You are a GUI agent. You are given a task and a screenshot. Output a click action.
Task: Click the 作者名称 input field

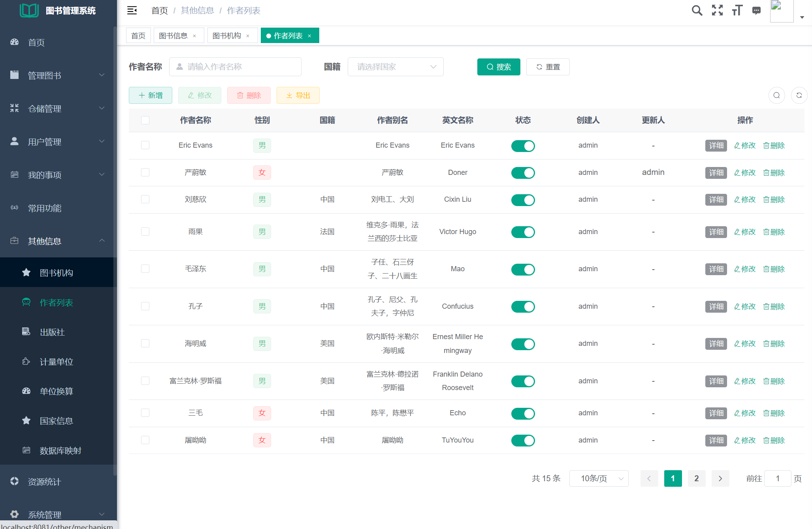coord(235,67)
